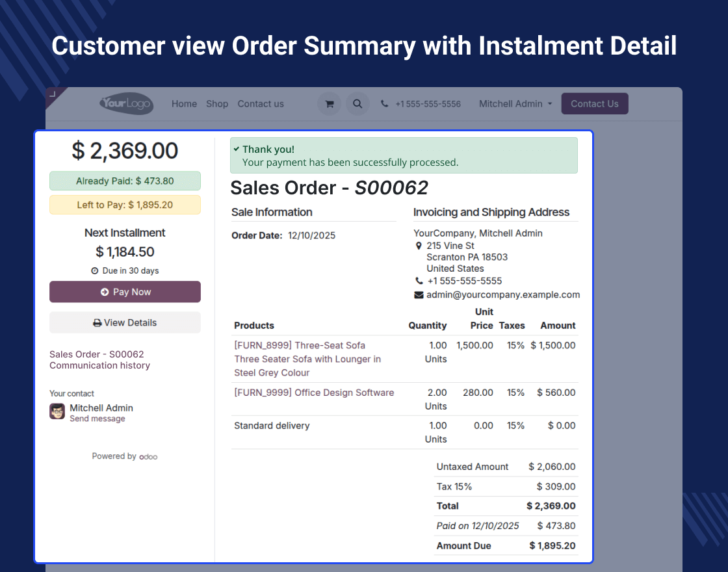Click admin@yourcompany.example.com email address
The image size is (728, 572).
(503, 294)
